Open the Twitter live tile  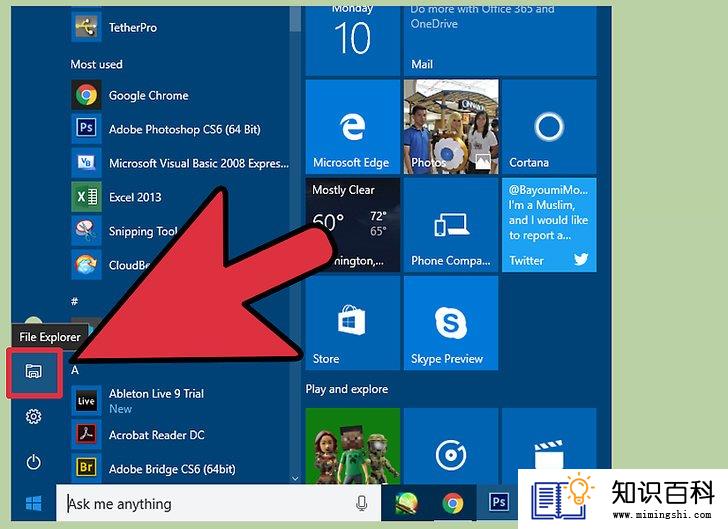point(549,225)
